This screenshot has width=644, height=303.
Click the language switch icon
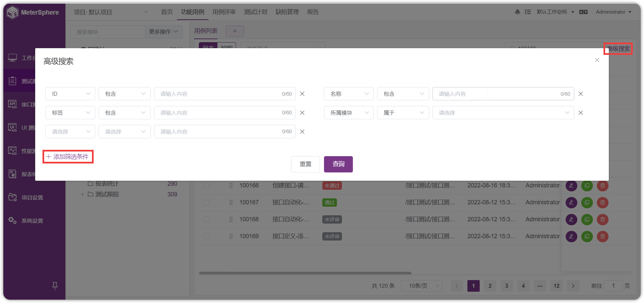[x=583, y=12]
